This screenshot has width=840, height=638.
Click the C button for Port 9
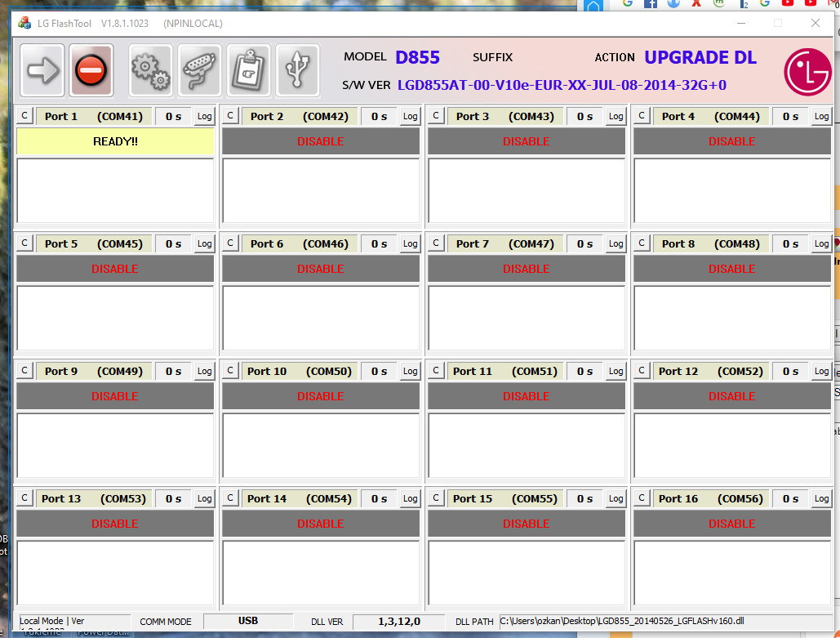24,371
